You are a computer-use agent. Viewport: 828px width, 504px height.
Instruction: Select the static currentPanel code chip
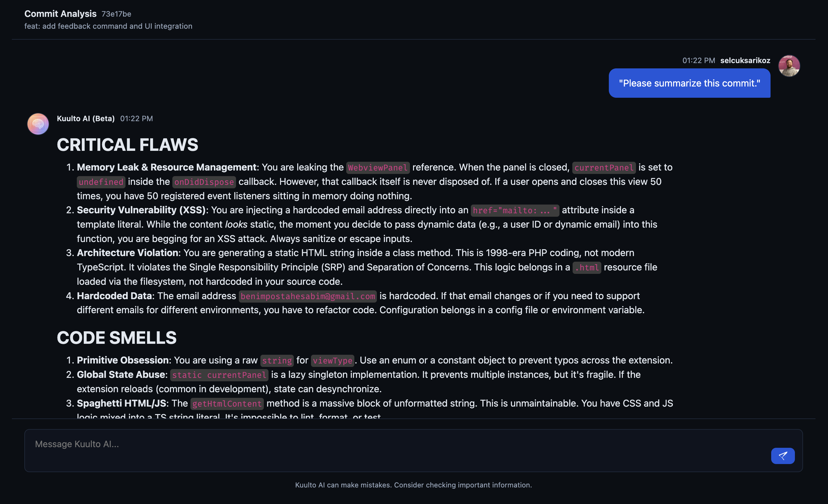click(x=219, y=375)
